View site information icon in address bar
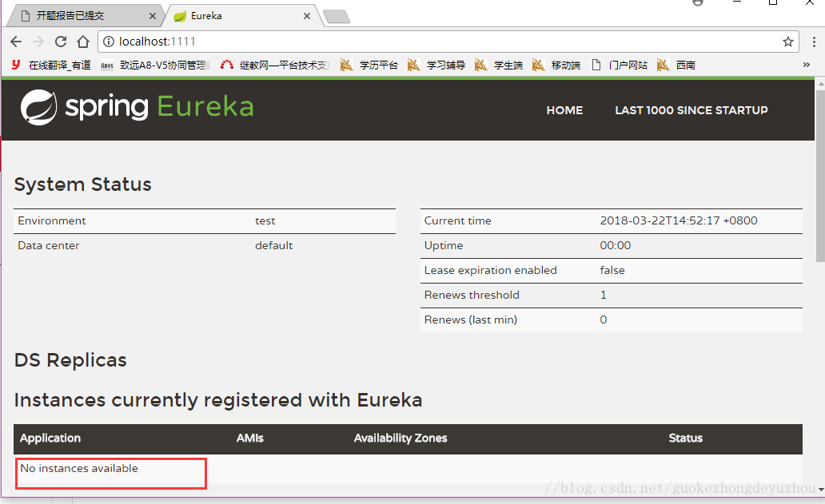This screenshot has width=825, height=504. coord(109,42)
